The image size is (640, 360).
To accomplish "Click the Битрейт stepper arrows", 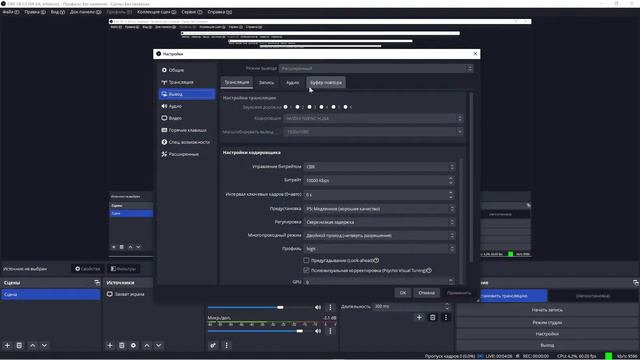I will pyautogui.click(x=451, y=180).
